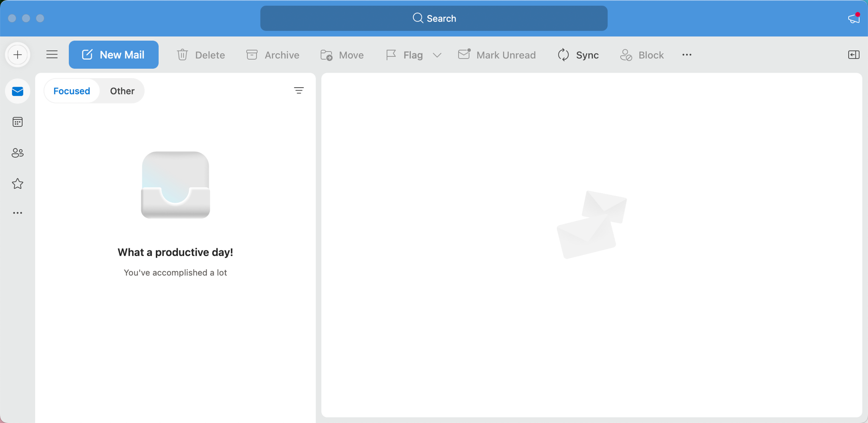This screenshot has width=868, height=423.
Task: Archive the selected message
Action: 273,55
